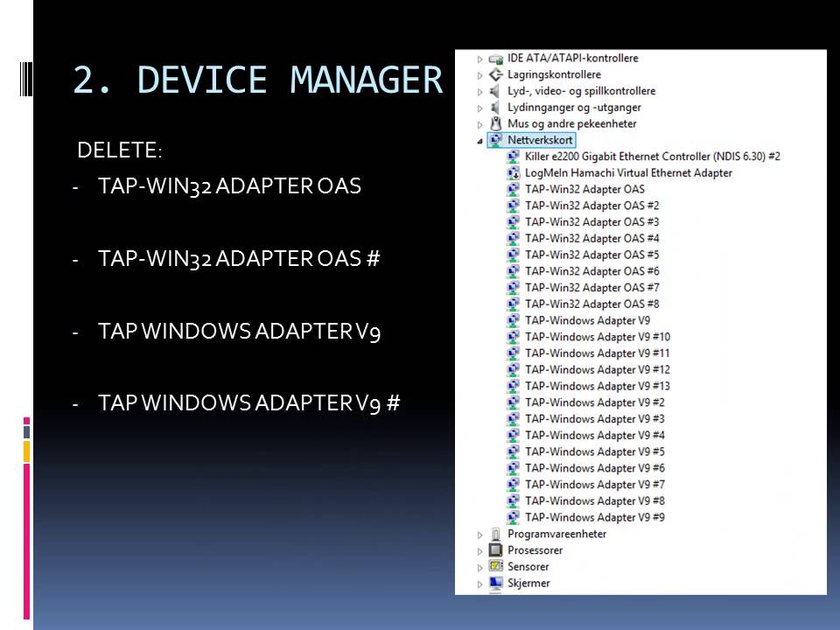Select TAP-Windows Adapter V9 #6 entry
Viewport: 840px width, 630px height.
tap(595, 468)
